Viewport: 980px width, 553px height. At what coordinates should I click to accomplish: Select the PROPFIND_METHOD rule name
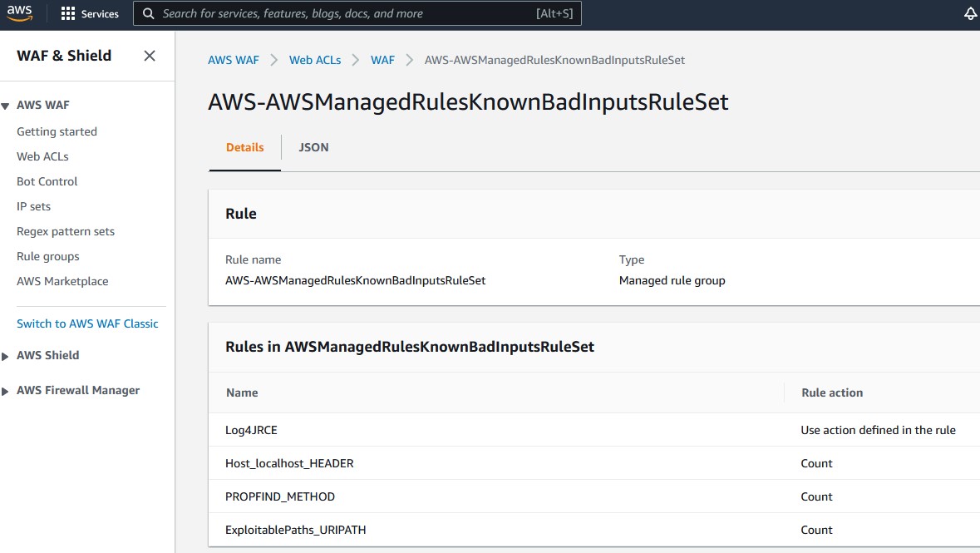(280, 496)
